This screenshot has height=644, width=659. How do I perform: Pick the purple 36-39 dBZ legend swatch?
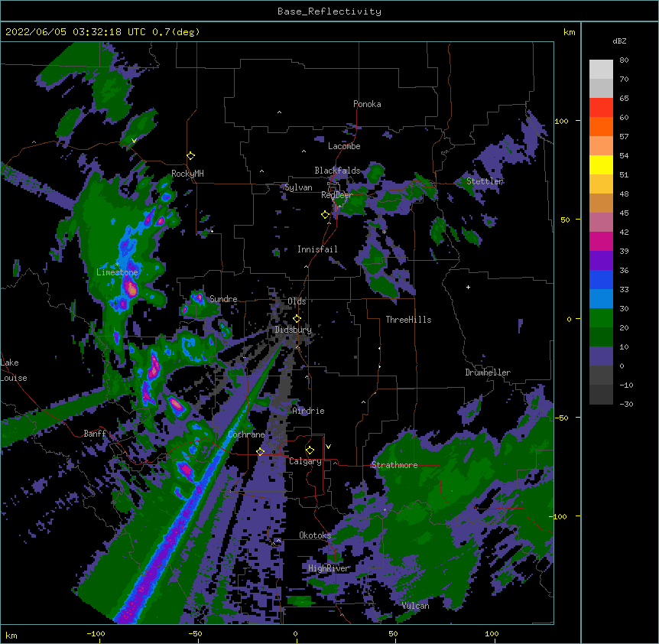click(x=601, y=261)
